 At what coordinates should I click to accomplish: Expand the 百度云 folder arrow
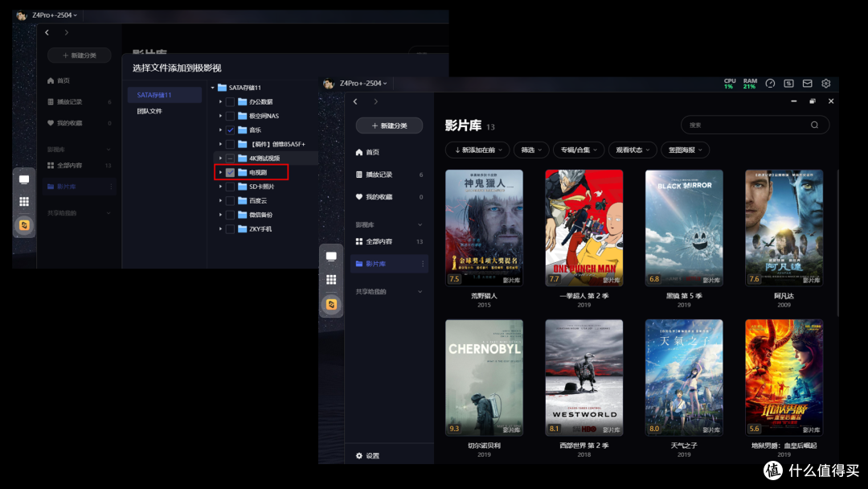[220, 200]
